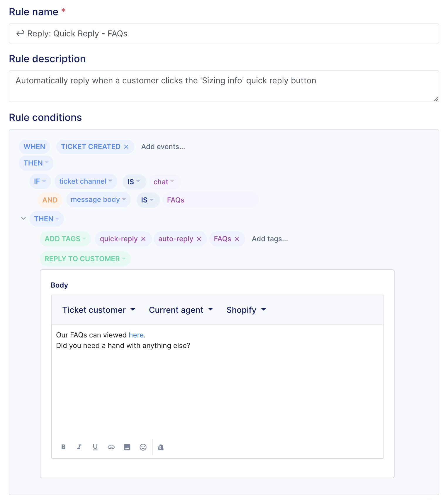Click Add events... field
Viewport: 448px width, 500px height.
point(163,147)
